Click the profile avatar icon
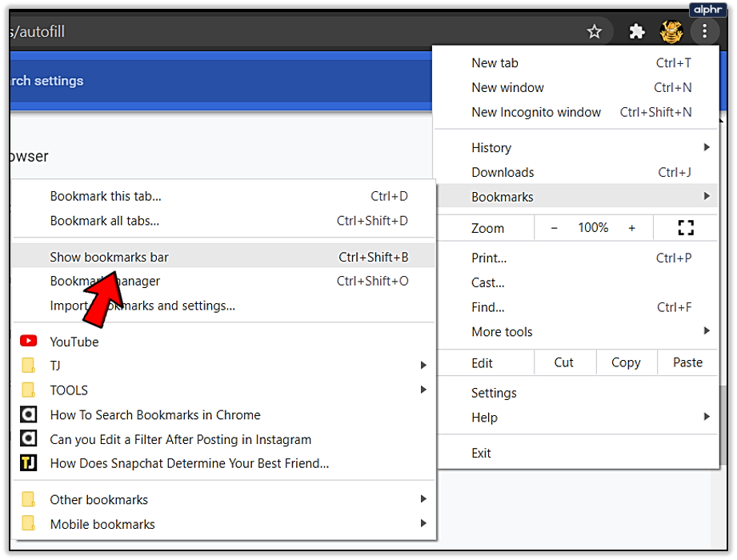 click(x=671, y=31)
